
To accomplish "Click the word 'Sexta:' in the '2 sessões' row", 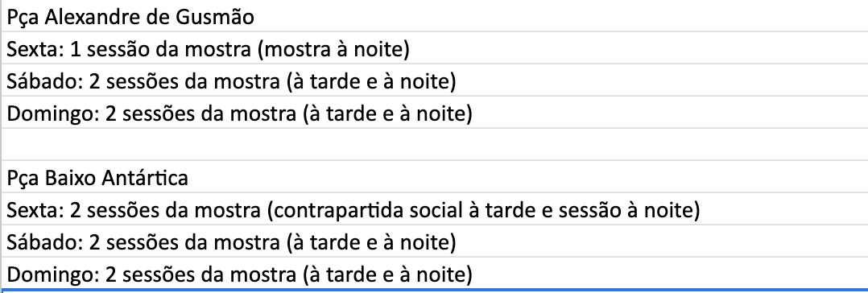I will point(36,210).
